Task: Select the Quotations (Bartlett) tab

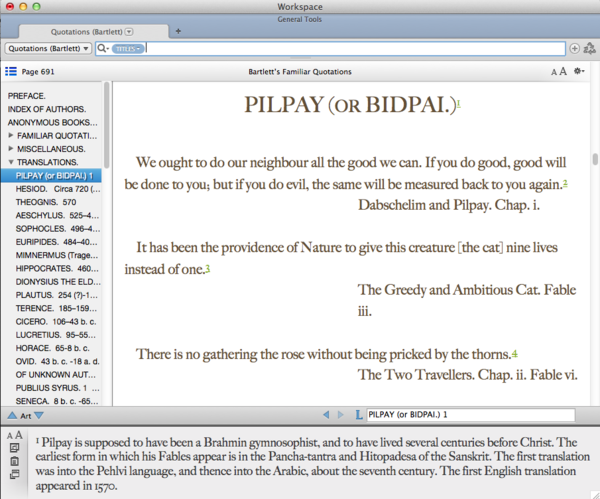Action: [x=87, y=31]
